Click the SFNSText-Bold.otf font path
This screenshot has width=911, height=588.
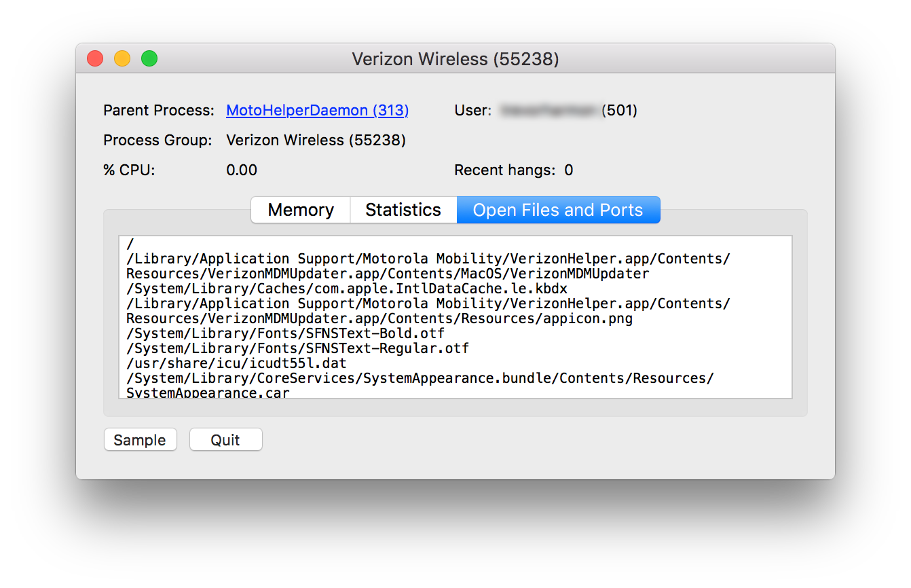[x=285, y=333]
